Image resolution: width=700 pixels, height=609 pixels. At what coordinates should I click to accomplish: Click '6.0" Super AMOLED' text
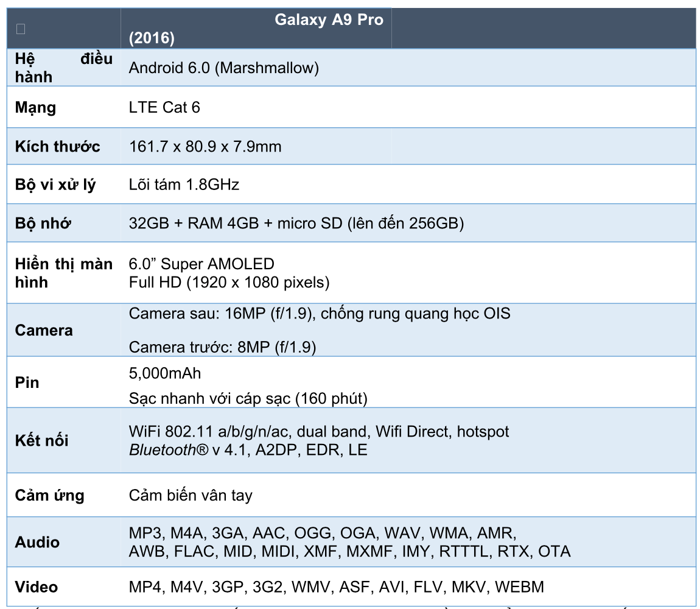coord(201,264)
